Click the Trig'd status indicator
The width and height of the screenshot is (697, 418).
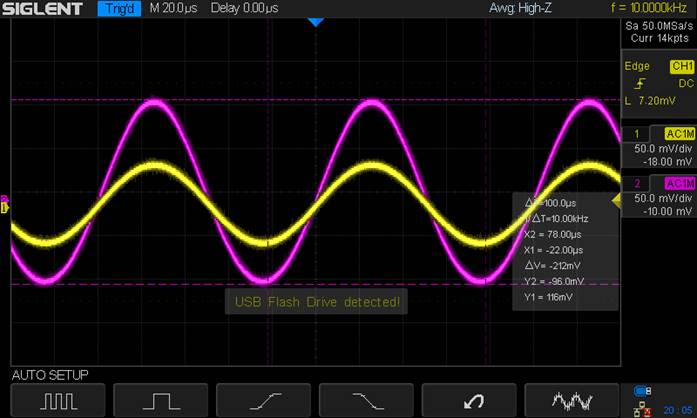pyautogui.click(x=119, y=8)
